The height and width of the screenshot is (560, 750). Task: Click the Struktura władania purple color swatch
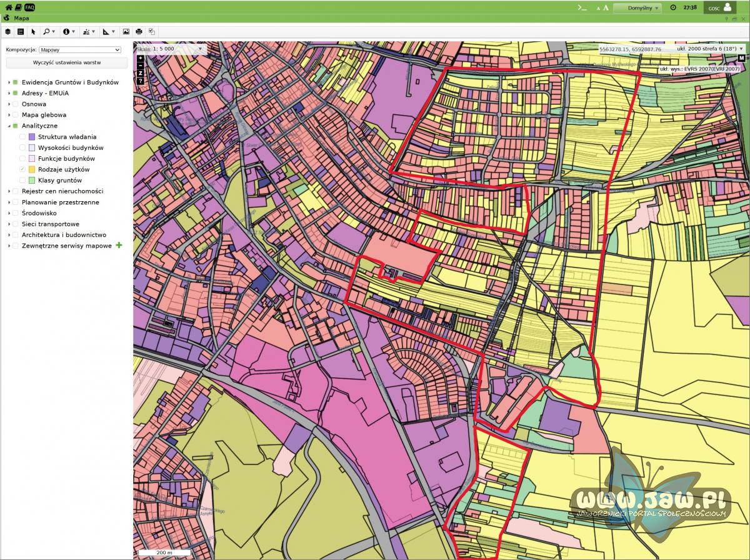click(32, 137)
